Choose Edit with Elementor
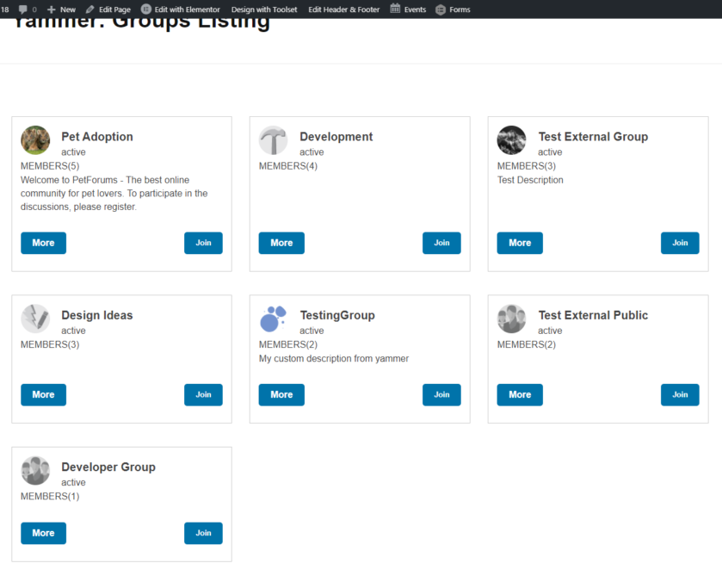Viewport: 722px width, 588px height. pyautogui.click(x=181, y=9)
